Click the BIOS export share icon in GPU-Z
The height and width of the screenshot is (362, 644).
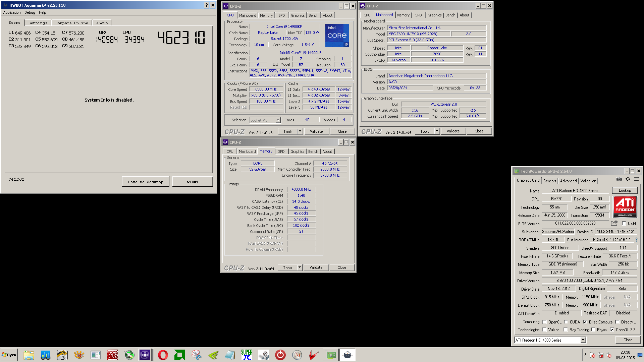pos(614,223)
